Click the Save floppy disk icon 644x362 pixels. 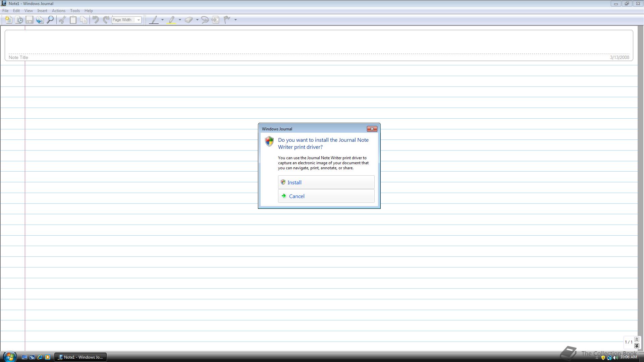click(30, 20)
